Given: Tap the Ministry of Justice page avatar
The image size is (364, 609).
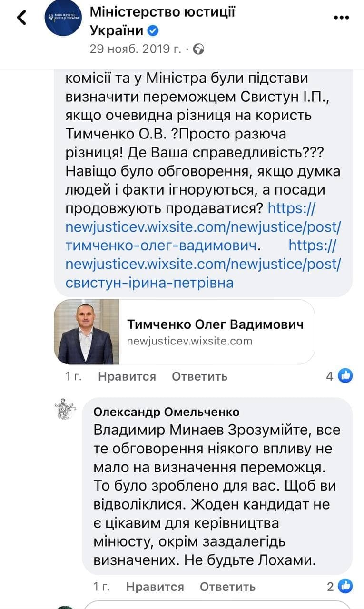Looking at the screenshot, I should pos(63,19).
